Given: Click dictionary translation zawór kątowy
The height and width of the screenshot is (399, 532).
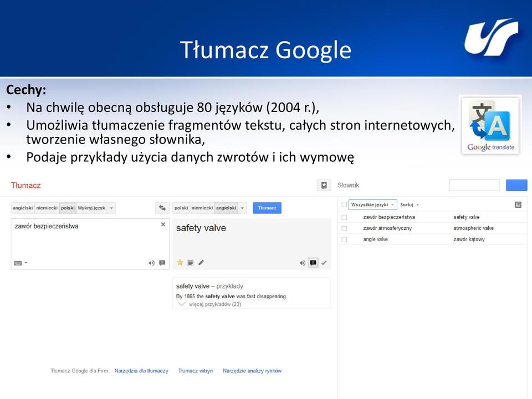Looking at the screenshot, I should point(469,239).
